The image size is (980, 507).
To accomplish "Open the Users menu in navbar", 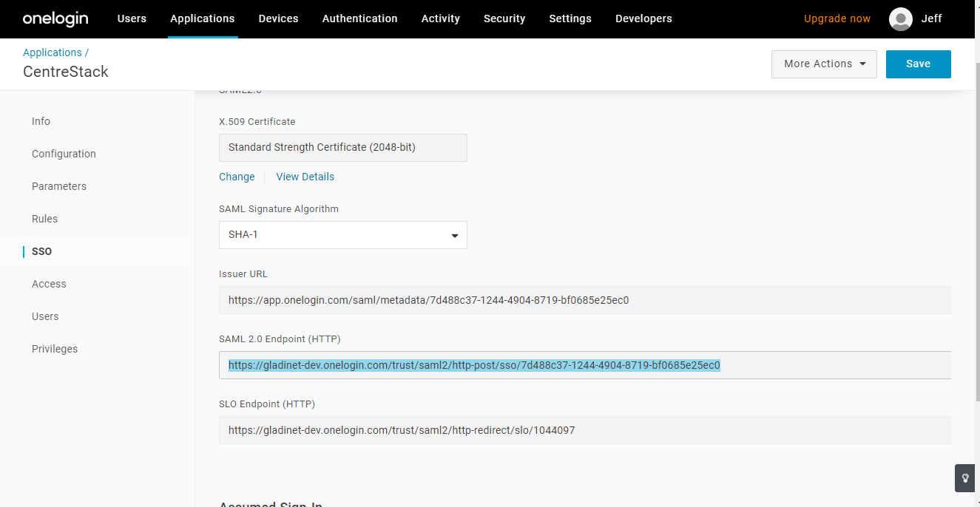I will (132, 18).
